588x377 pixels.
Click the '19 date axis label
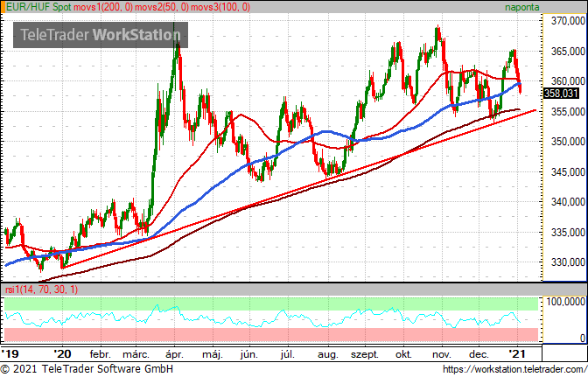(10, 353)
